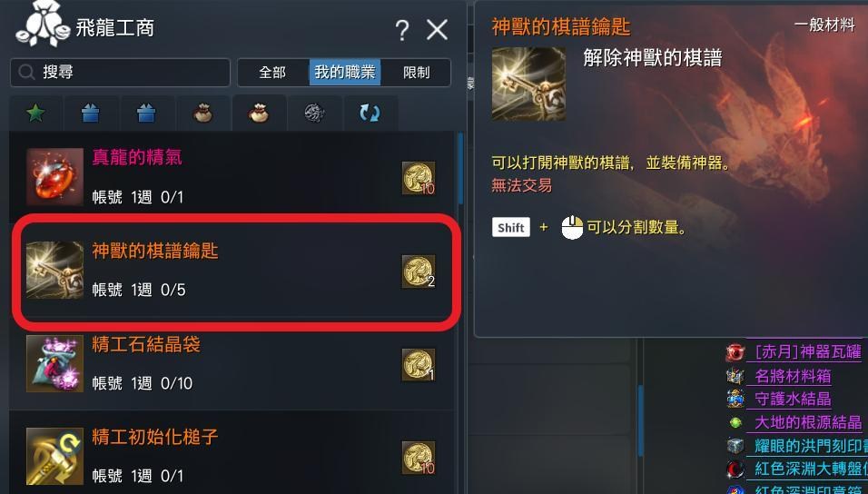868x494 pixels.
Task: Click the key thumbnail in item tooltip
Action: pos(528,84)
